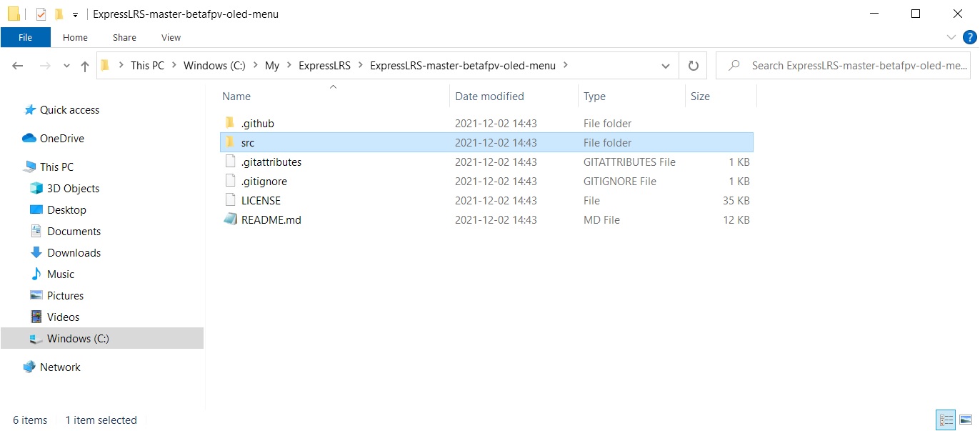Select the src folder icon
Screen dimensions: 980x431
pyautogui.click(x=230, y=142)
